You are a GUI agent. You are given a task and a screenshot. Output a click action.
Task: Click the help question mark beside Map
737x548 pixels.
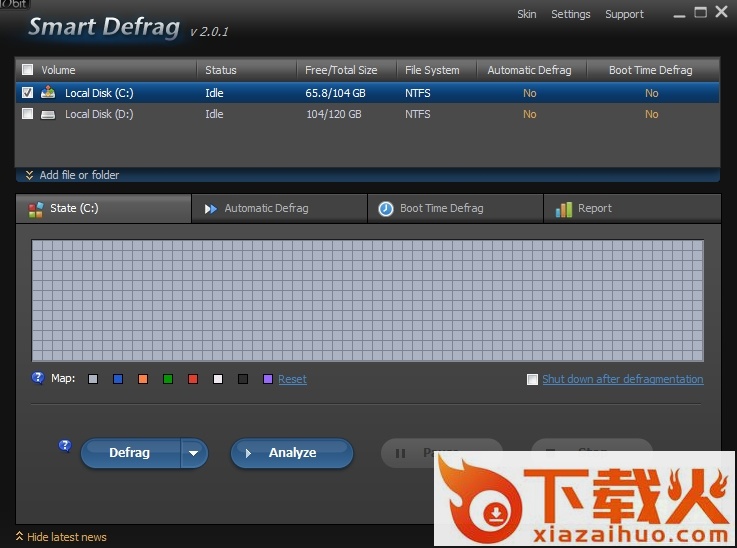coord(38,377)
